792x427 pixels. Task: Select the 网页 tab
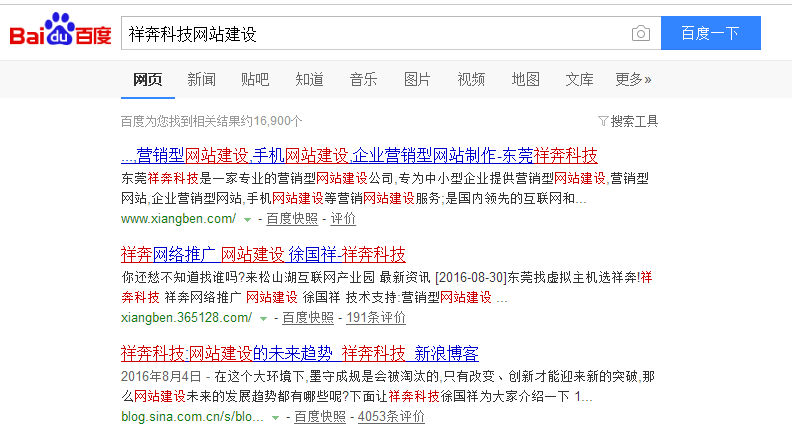[147, 79]
